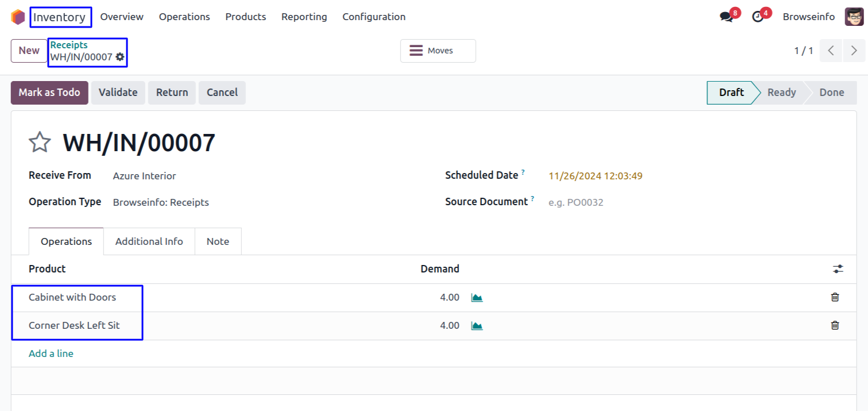Screen dimensions: 868x411
Task: Delete the Cabinet with Doors line
Action: [x=835, y=297]
